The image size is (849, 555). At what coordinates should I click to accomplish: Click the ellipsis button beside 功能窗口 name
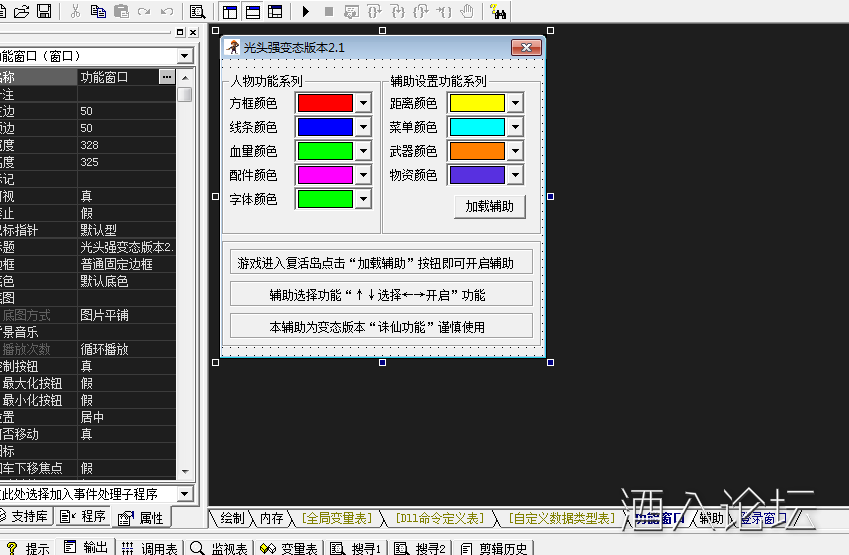point(166,77)
